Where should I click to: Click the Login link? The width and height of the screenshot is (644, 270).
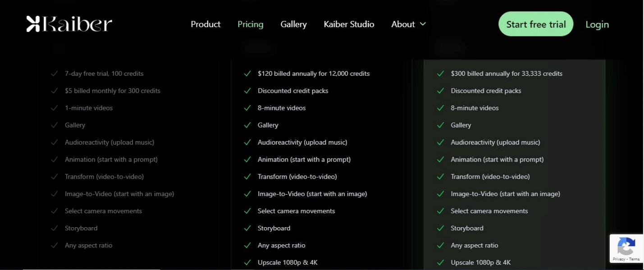[597, 24]
